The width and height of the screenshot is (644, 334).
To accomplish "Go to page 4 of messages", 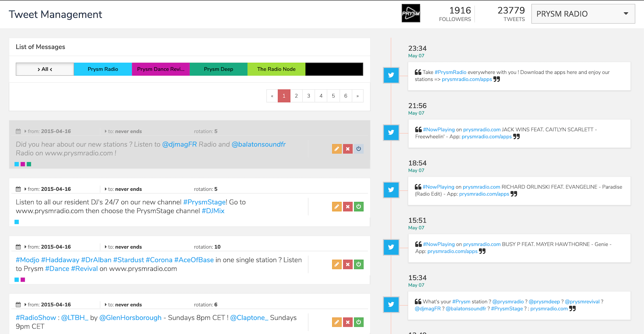I will (x=321, y=96).
